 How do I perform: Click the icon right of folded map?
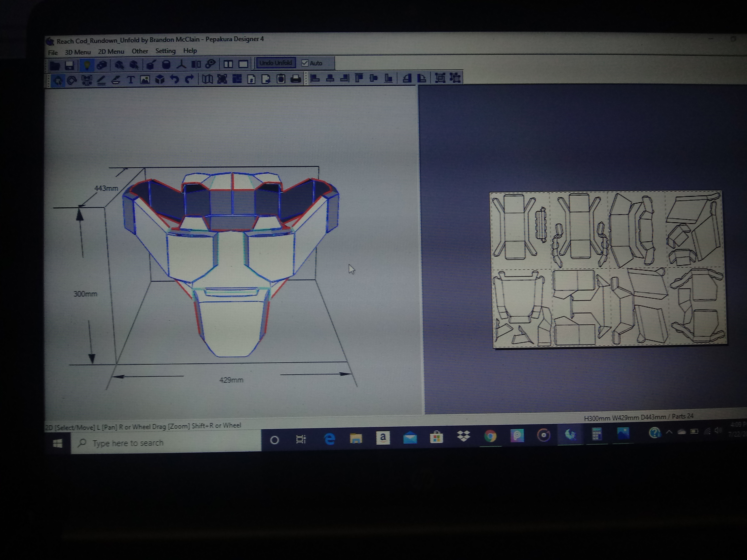222,79
